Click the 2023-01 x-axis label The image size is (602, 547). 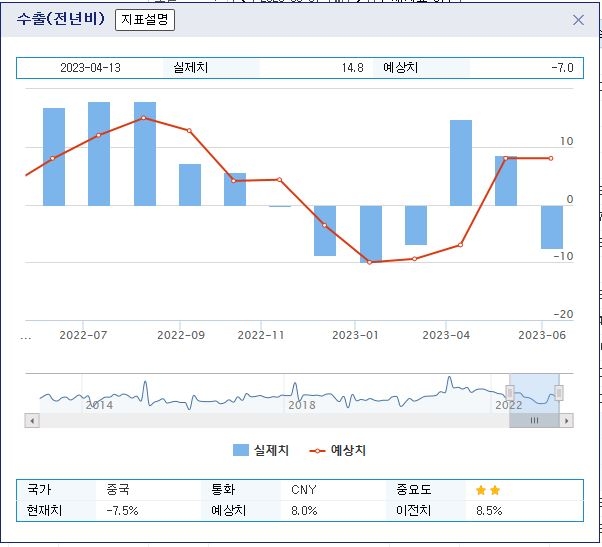coord(355,335)
